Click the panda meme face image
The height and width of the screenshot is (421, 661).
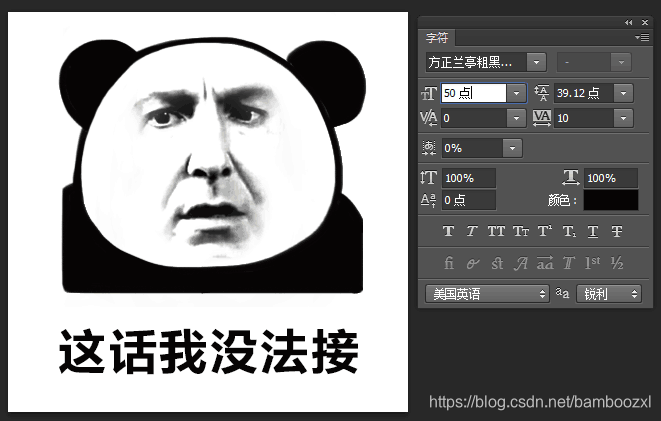(x=212, y=165)
